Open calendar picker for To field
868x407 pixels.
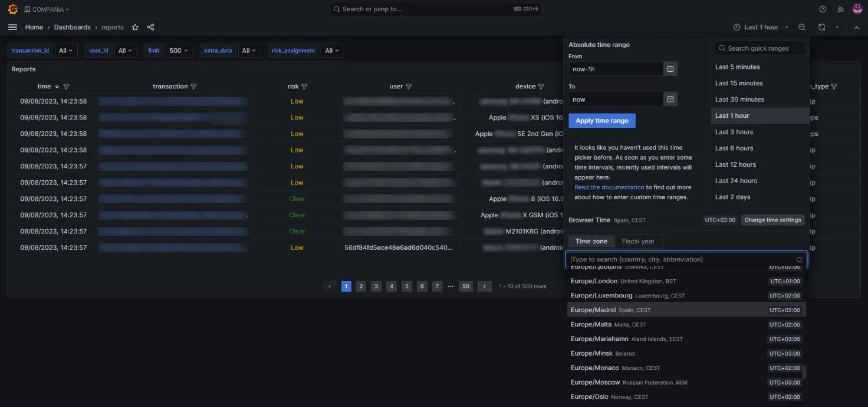tap(670, 99)
